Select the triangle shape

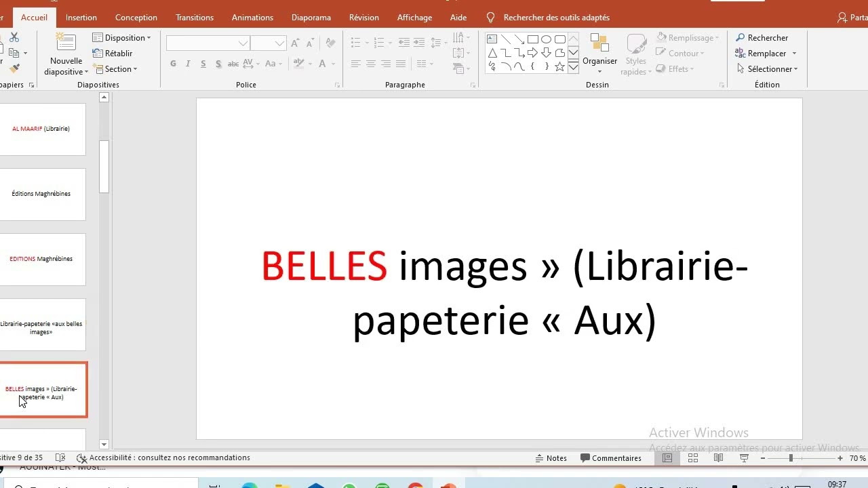[x=492, y=53]
